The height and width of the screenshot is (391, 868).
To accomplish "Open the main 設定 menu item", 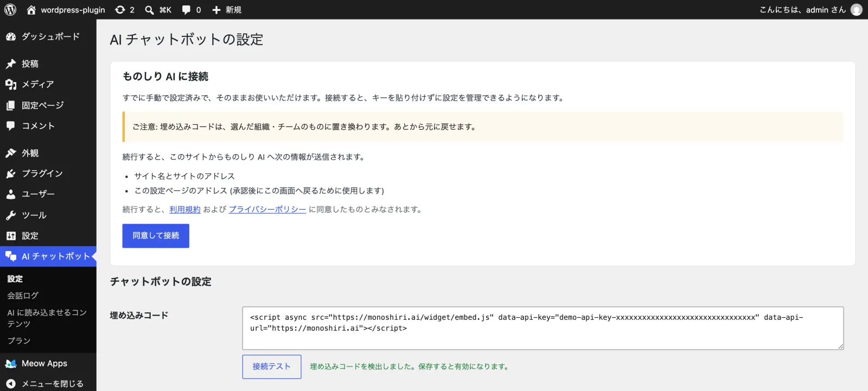I will (x=48, y=236).
